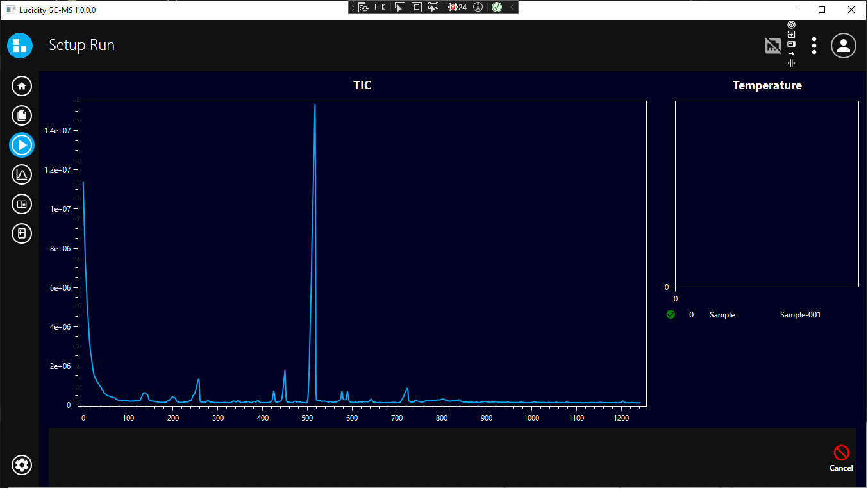Collapse the debug toolbar chevron
The image size is (868, 490).
coord(512,7)
